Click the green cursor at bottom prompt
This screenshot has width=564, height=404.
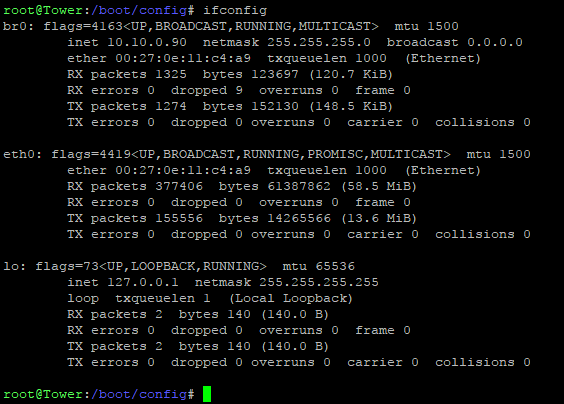coord(207,394)
